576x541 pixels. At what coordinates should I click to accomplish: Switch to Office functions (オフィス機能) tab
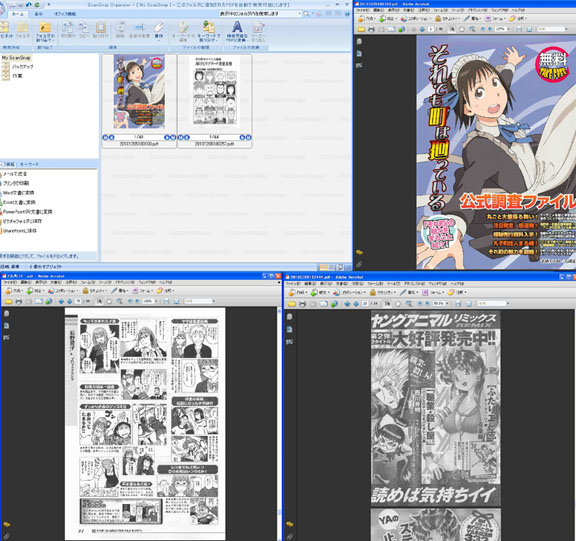pos(65,14)
